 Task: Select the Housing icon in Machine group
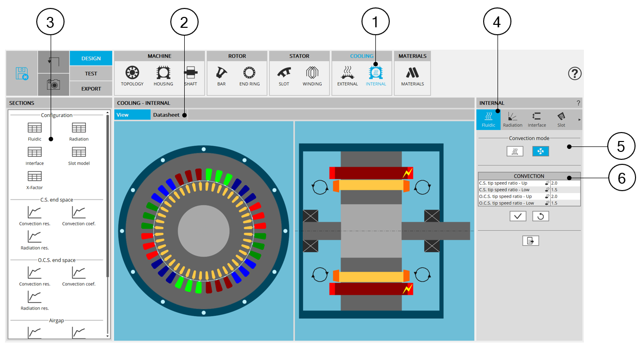click(x=163, y=76)
